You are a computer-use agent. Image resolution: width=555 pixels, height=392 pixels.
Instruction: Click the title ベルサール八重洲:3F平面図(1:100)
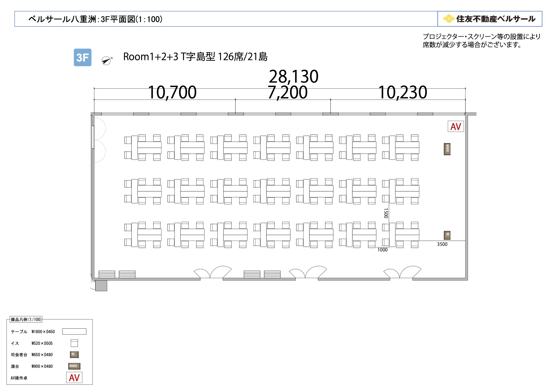click(x=95, y=19)
